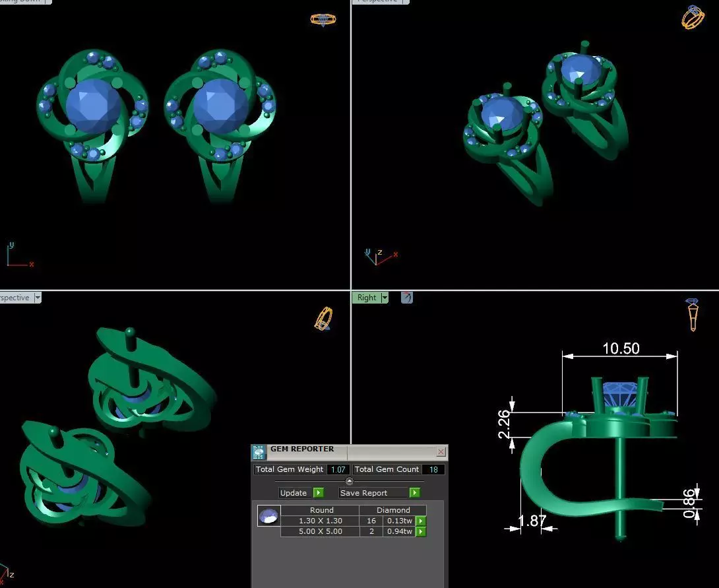This screenshot has width=719, height=588.
Task: Click icon beside the Right viewport dropdown
Action: (x=407, y=298)
